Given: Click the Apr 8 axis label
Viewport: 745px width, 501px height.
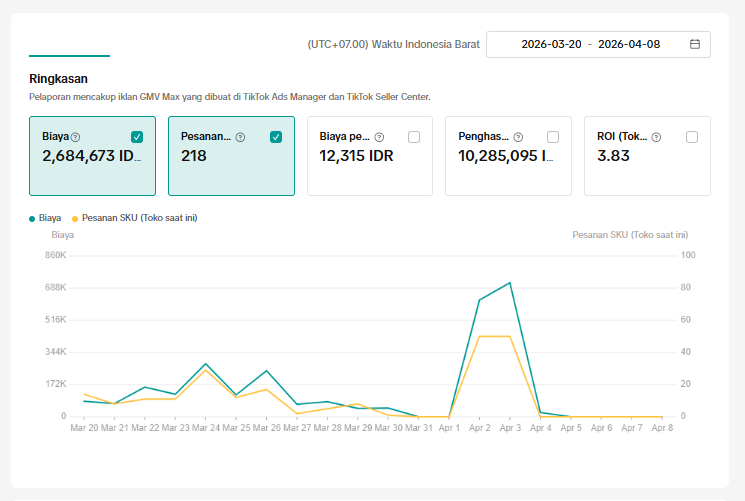Looking at the screenshot, I should click(662, 428).
